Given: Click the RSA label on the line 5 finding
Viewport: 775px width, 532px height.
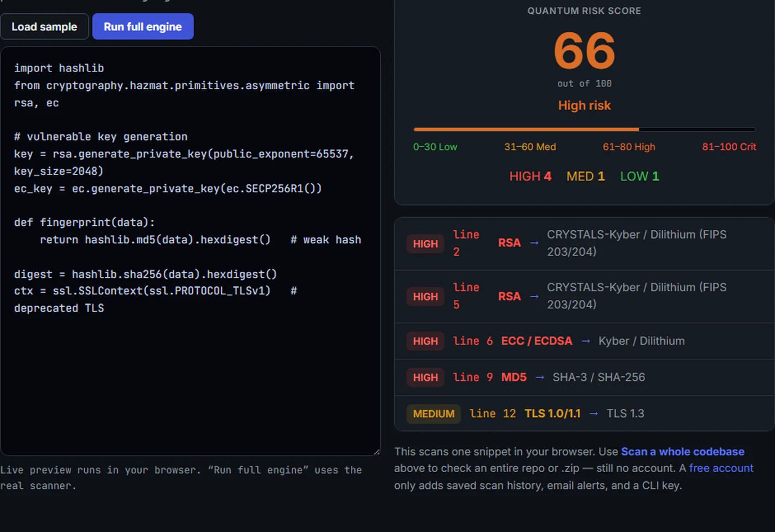Looking at the screenshot, I should coord(509,297).
